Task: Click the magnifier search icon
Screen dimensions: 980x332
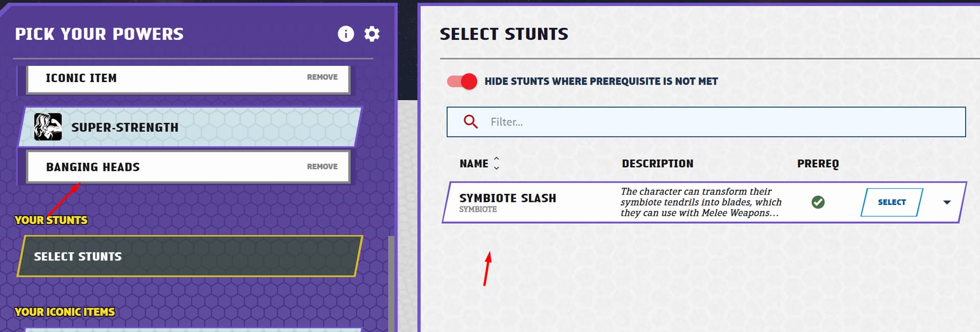Action: click(x=471, y=122)
